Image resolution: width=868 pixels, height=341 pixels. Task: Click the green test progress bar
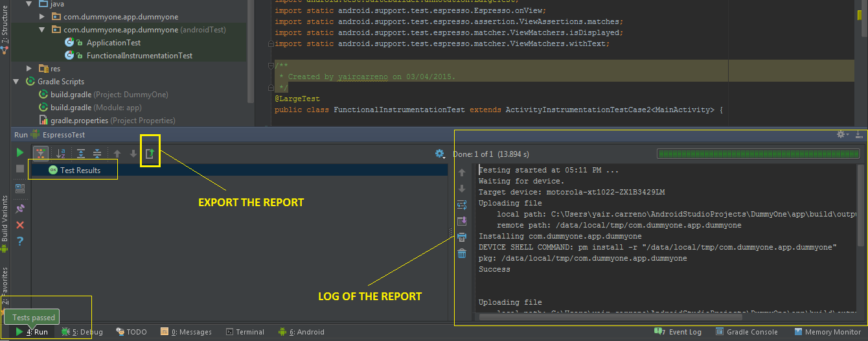coord(759,154)
